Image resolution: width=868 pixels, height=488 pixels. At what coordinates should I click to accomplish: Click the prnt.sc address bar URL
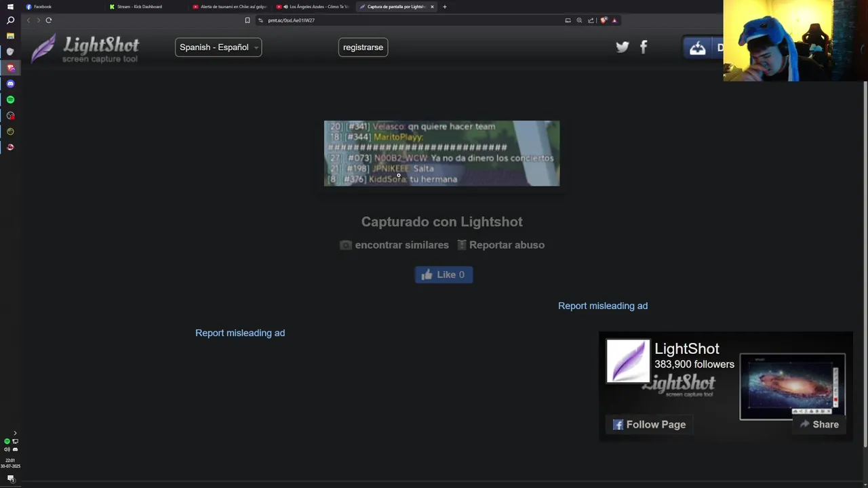pos(291,20)
